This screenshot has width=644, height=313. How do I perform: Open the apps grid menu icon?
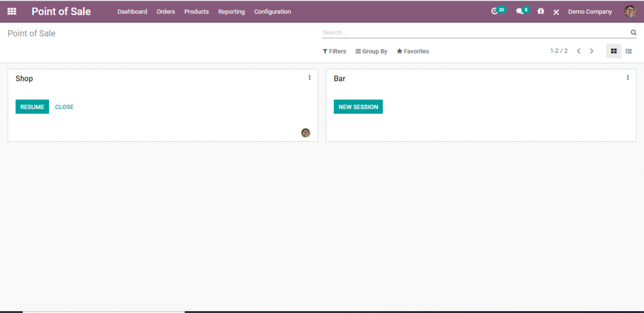tap(12, 11)
